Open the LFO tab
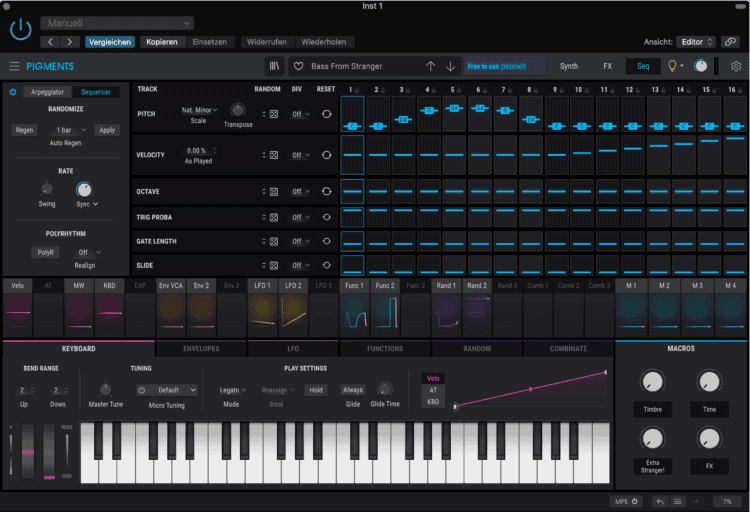Screen dimensions: 750x512 pos(293,348)
